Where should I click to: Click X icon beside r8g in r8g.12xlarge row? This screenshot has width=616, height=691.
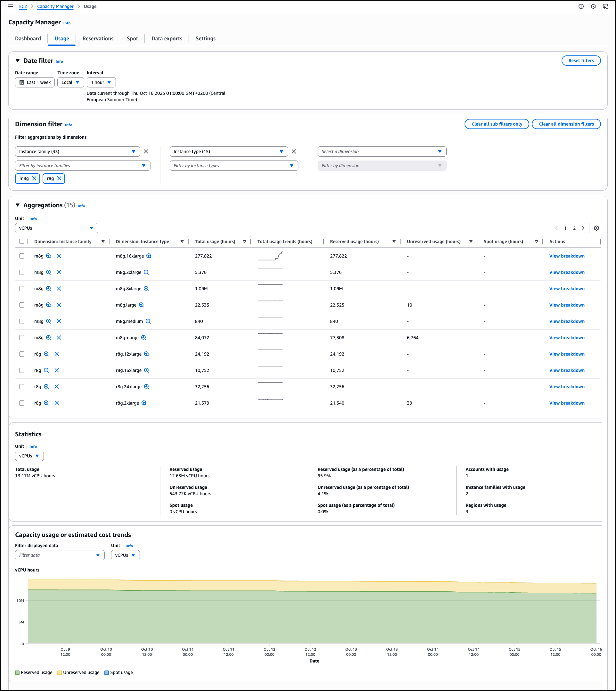[x=57, y=354]
